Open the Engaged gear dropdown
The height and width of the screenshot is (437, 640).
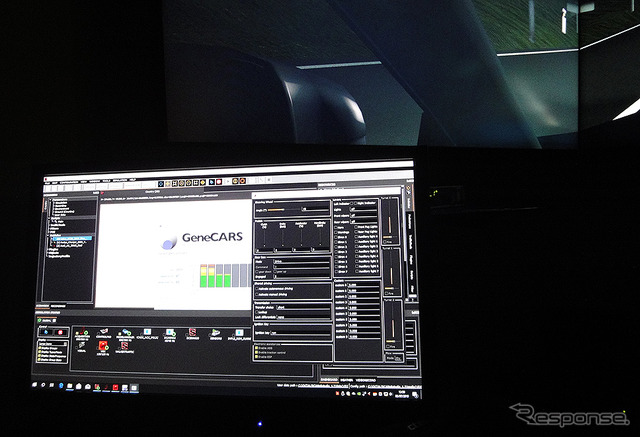point(301,277)
